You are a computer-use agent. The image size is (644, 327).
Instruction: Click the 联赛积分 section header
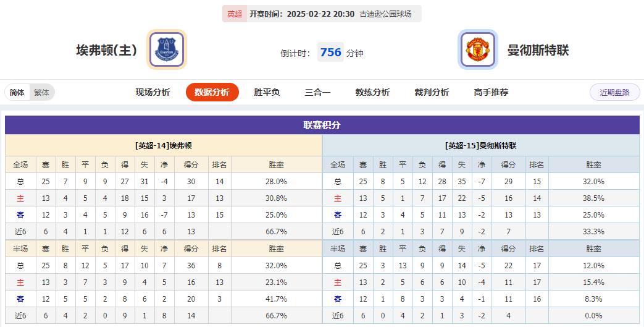click(322, 125)
